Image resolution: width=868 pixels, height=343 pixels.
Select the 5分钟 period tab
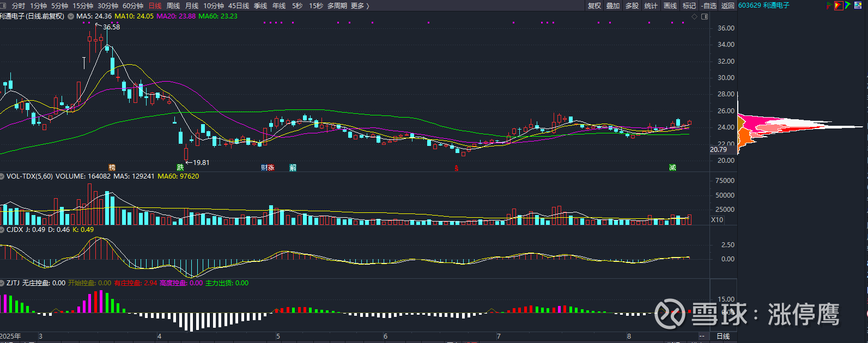click(59, 5)
